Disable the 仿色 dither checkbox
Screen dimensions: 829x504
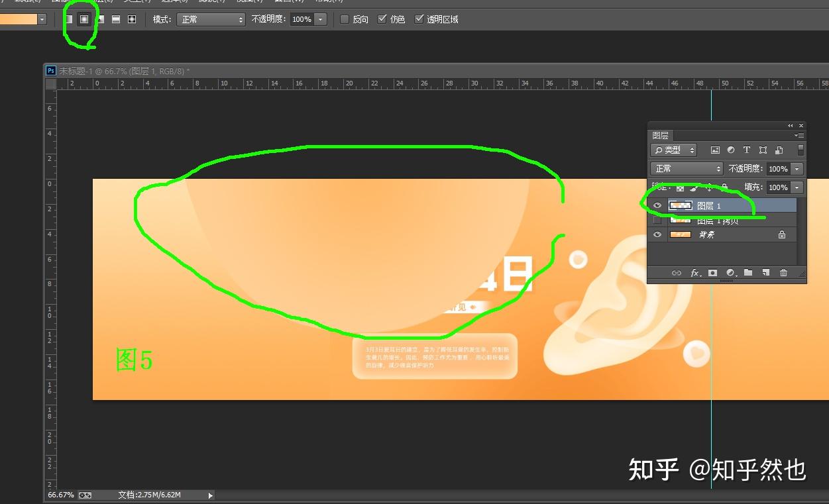(381, 19)
